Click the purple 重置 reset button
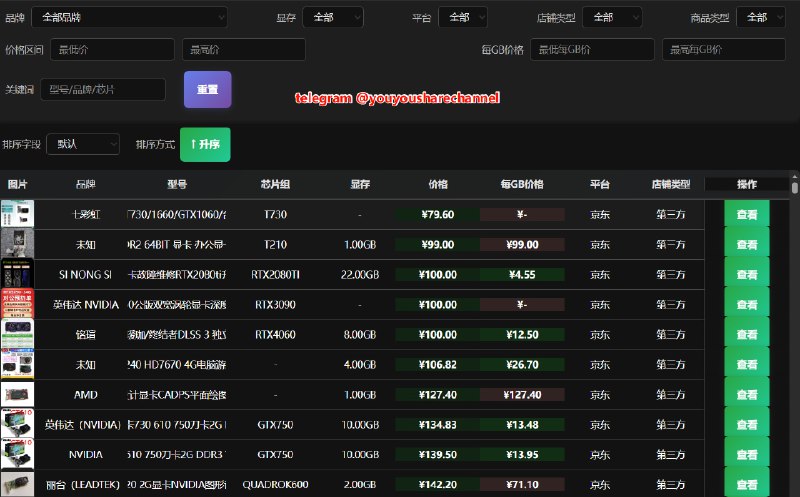 pos(207,89)
